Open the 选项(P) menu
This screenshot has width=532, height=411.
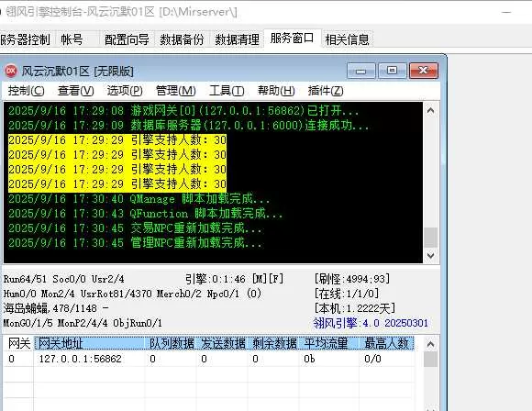coord(125,91)
